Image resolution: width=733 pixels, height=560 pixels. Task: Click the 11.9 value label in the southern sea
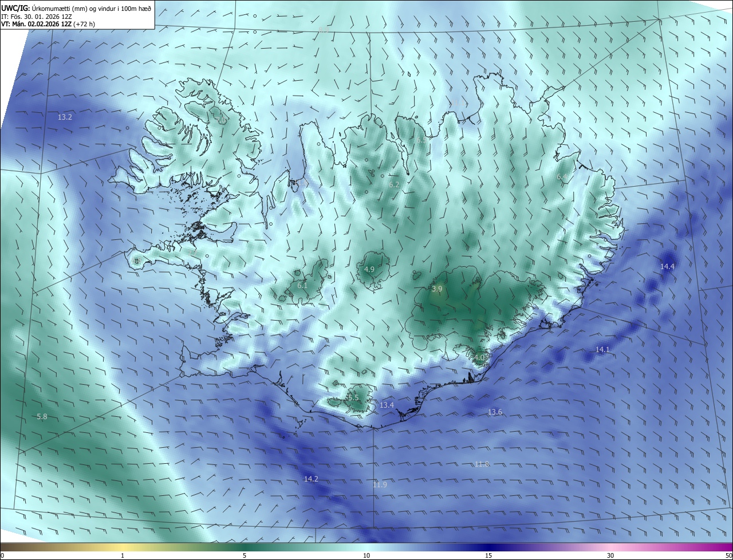point(380,484)
